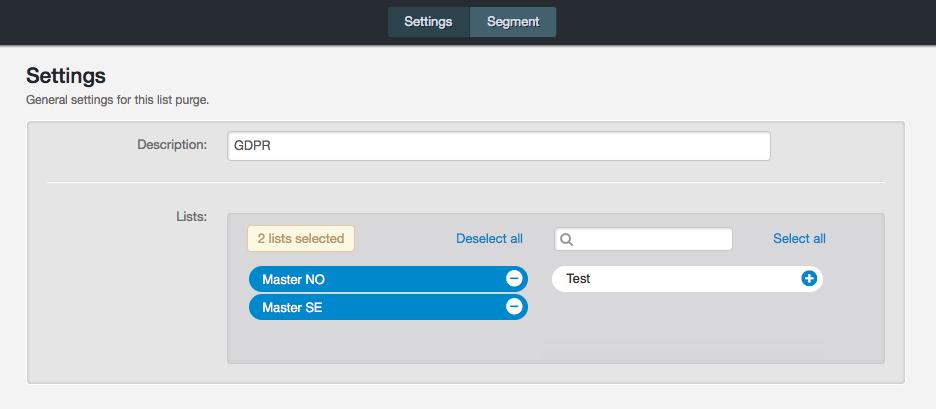Select the Master SE list row

click(370, 307)
